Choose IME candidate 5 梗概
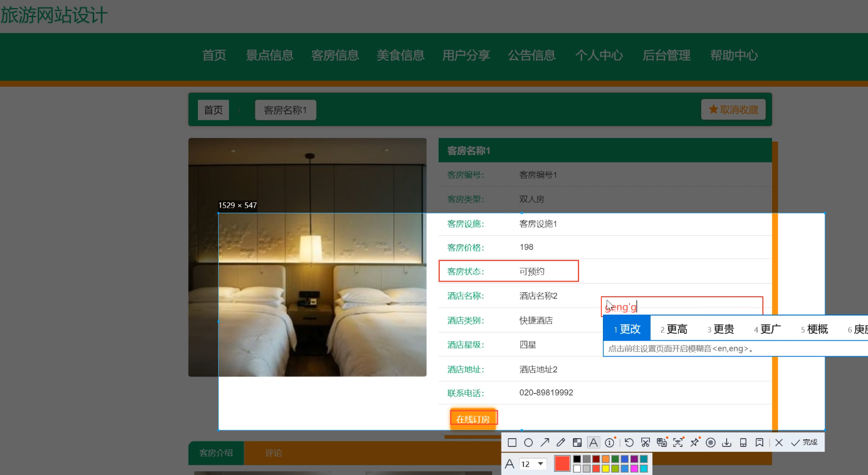868x475 pixels. (815, 329)
